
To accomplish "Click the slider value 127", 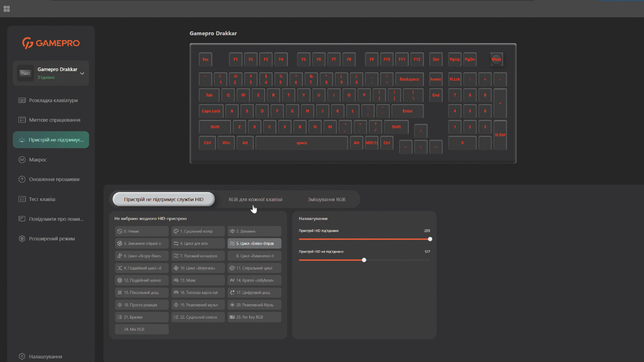I will pyautogui.click(x=427, y=252).
